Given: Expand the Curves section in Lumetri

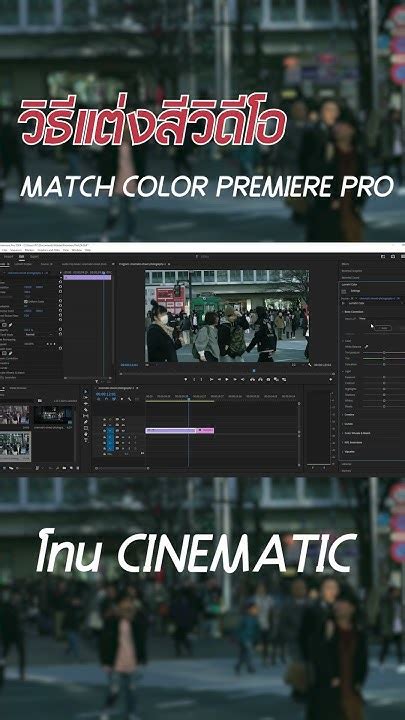Looking at the screenshot, I should [x=343, y=424].
